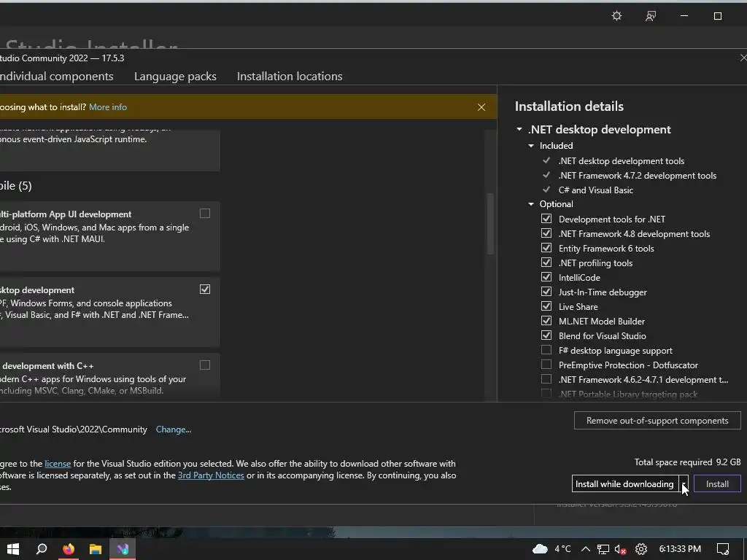Uncheck .NET profiling tools
Viewport: 747px width, 560px height.
(x=546, y=262)
